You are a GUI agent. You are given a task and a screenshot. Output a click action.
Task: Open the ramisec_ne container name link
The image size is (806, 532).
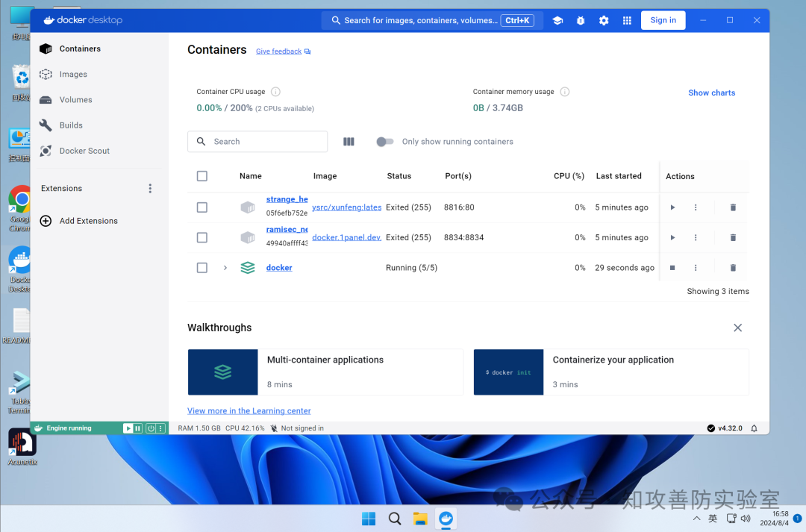287,229
